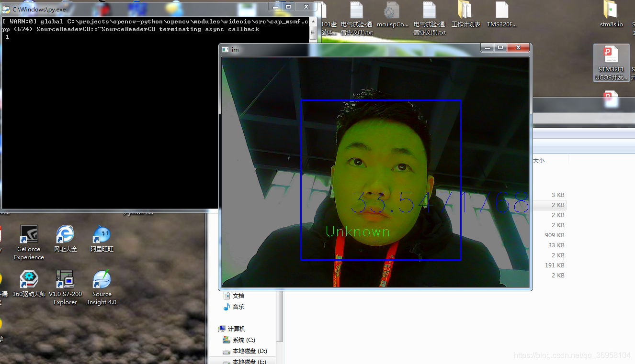Minimize the im video window
Screen dimensions: 635x364
pyautogui.click(x=488, y=47)
